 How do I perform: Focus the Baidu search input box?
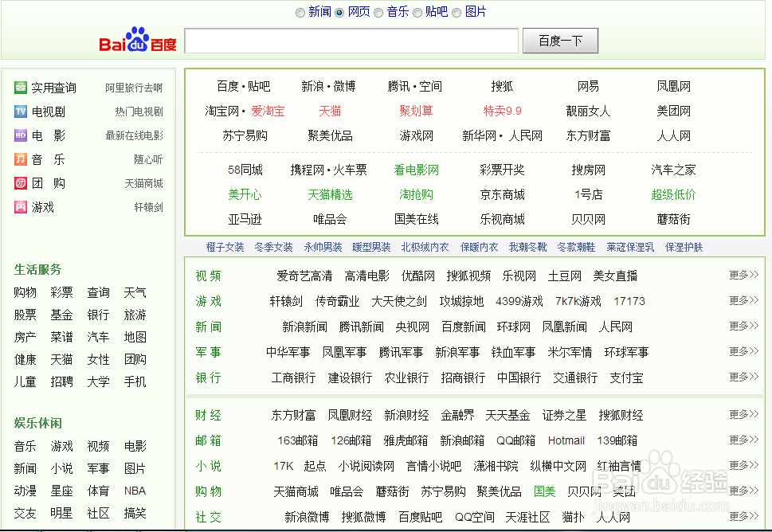point(351,41)
